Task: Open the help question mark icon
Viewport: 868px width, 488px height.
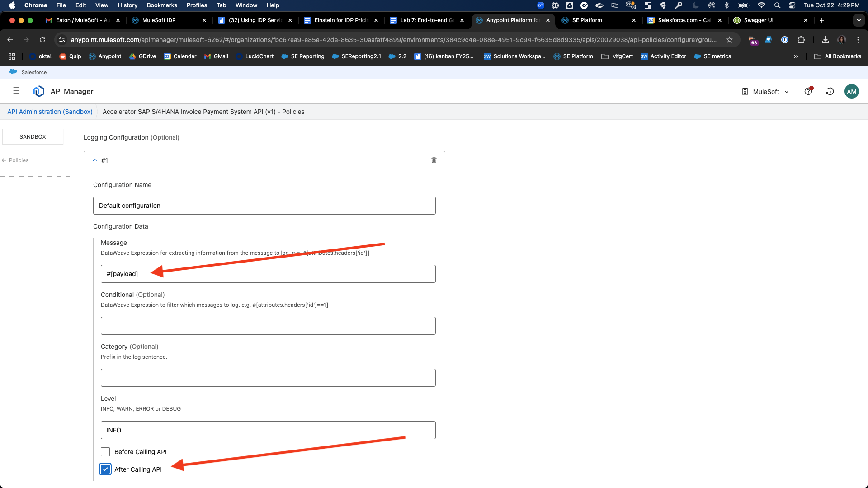Action: pos(808,91)
